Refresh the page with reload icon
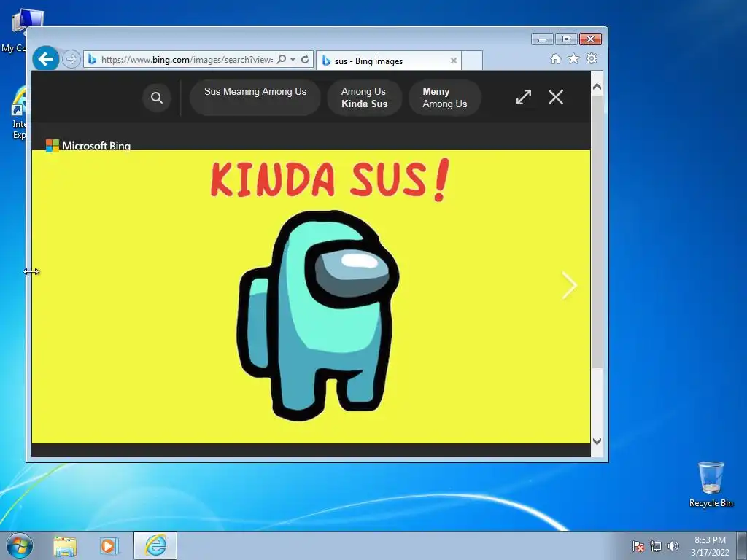This screenshot has height=560, width=747. pyautogui.click(x=305, y=60)
